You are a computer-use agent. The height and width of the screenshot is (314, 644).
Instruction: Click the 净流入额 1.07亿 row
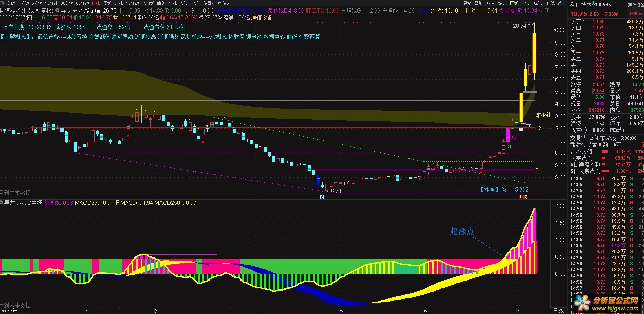click(x=607, y=152)
